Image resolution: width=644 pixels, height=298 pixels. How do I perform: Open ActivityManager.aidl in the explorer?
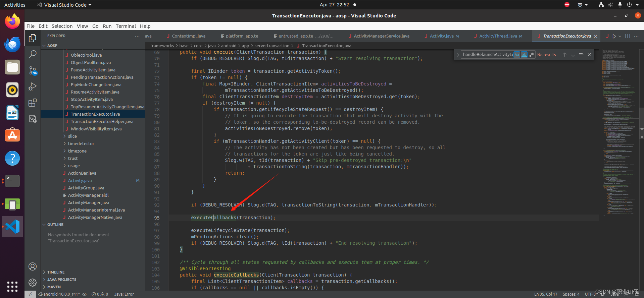pyautogui.click(x=88, y=195)
